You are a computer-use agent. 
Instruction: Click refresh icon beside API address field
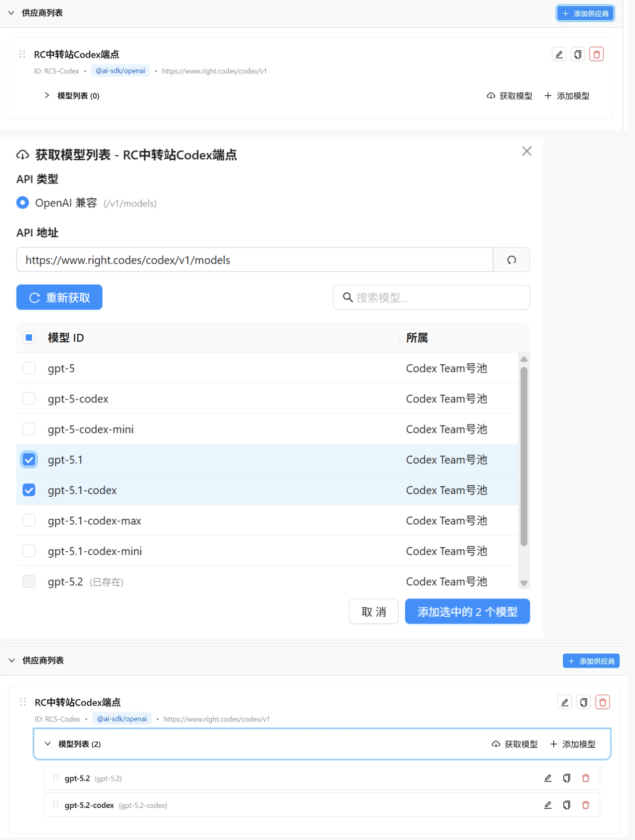point(511,260)
